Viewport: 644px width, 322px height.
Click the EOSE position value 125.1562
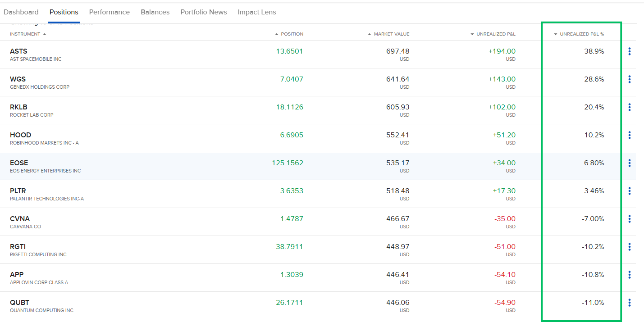[288, 163]
